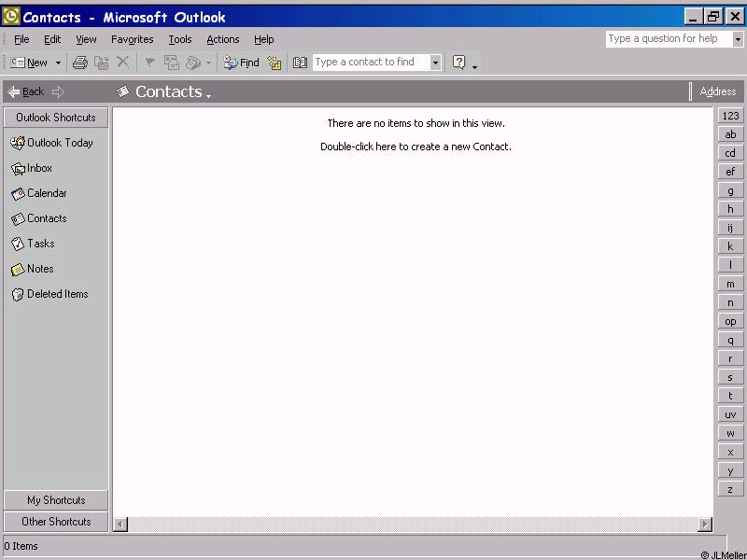Click the horizontal scrollbar right arrow
Image resolution: width=747 pixels, height=560 pixels.
(705, 525)
